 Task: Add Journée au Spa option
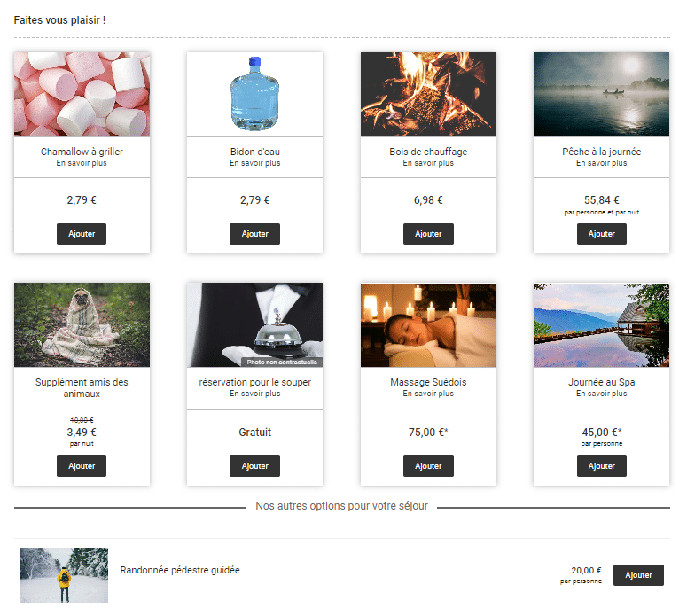601,465
